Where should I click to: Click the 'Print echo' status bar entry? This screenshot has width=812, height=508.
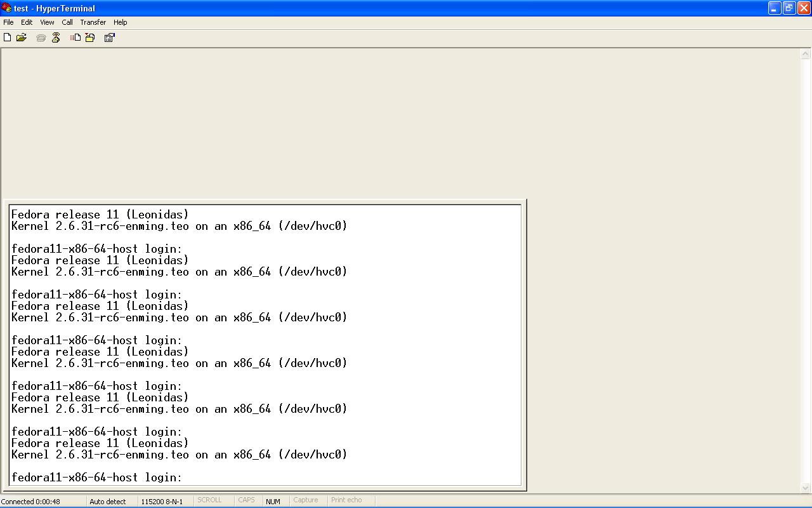point(346,500)
